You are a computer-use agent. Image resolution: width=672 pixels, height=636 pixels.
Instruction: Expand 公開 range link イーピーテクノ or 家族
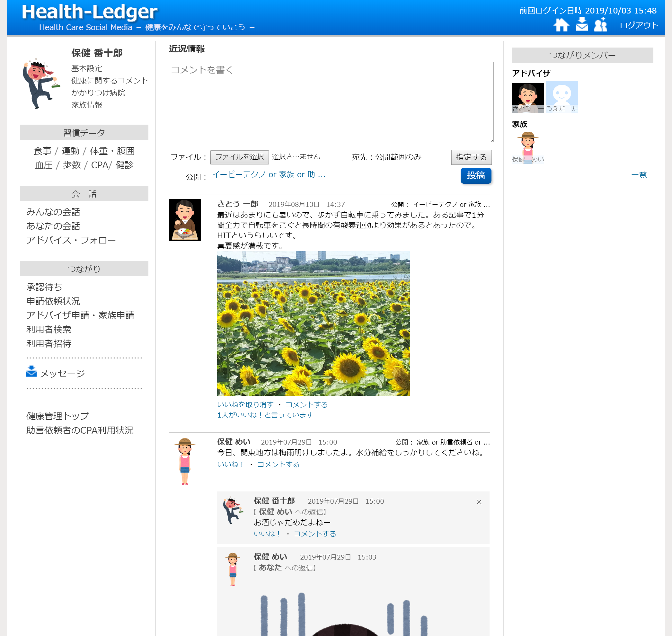coord(269,175)
